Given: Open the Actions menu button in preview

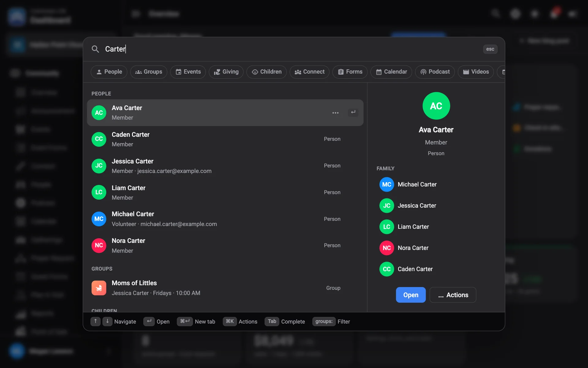Looking at the screenshot, I should 453,295.
